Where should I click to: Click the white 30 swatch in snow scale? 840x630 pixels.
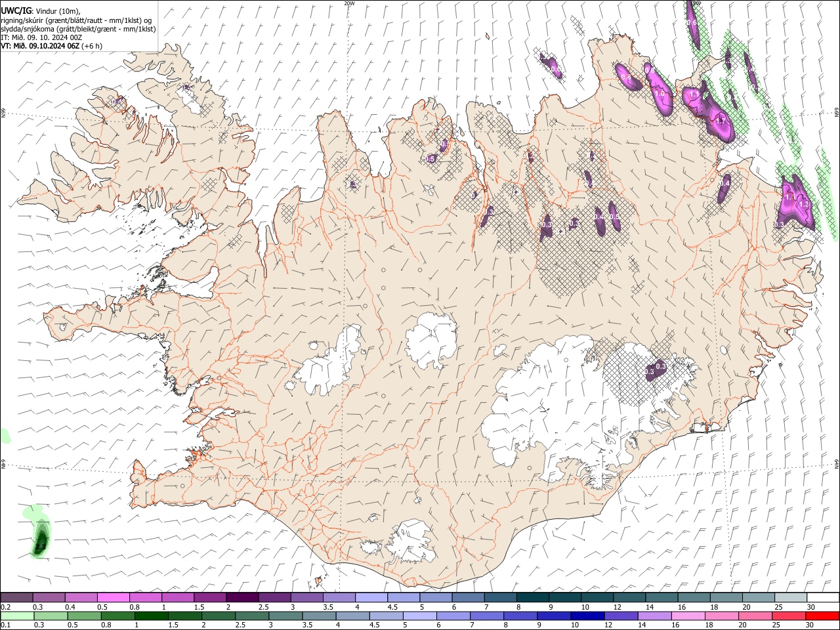[x=823, y=597]
